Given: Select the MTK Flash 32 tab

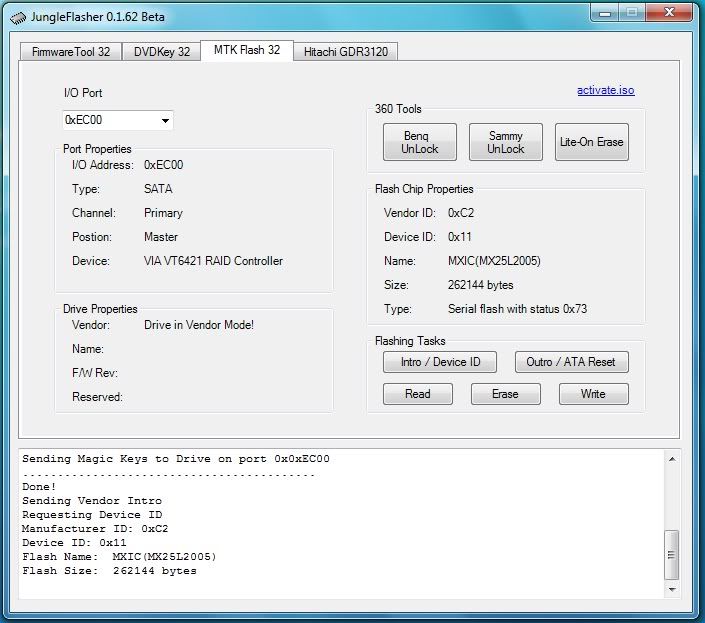Looking at the screenshot, I should pos(247,50).
